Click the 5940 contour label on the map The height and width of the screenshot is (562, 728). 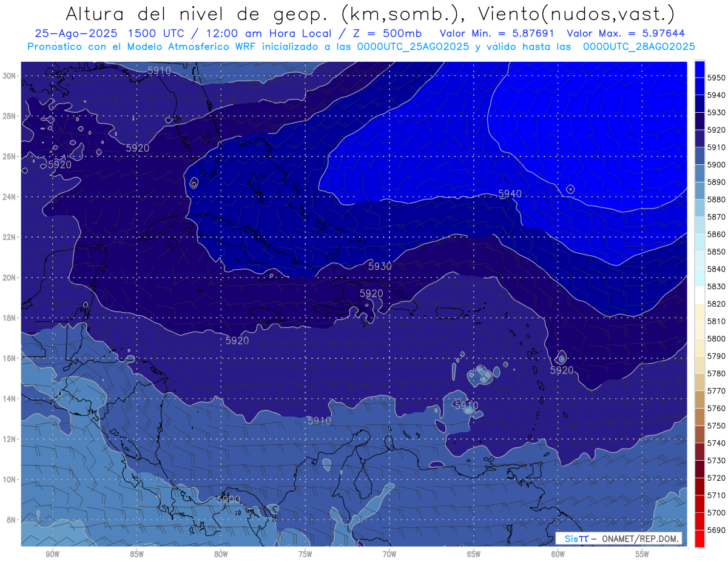click(x=510, y=193)
